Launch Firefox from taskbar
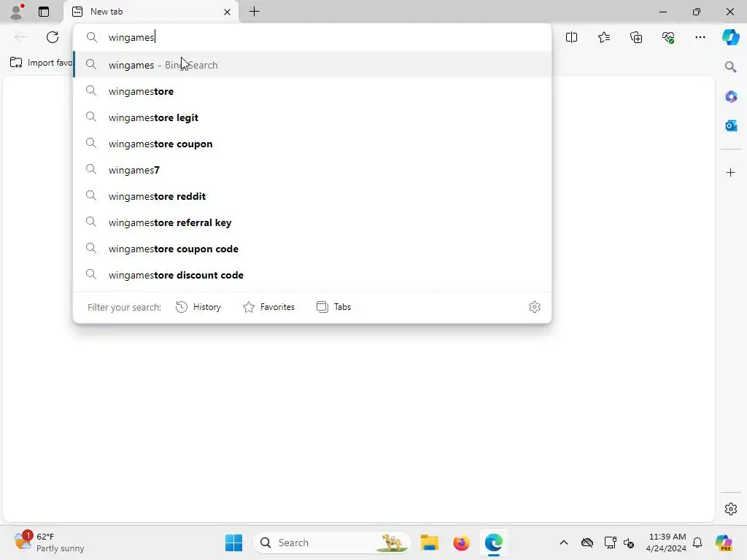Image resolution: width=747 pixels, height=560 pixels. (461, 542)
